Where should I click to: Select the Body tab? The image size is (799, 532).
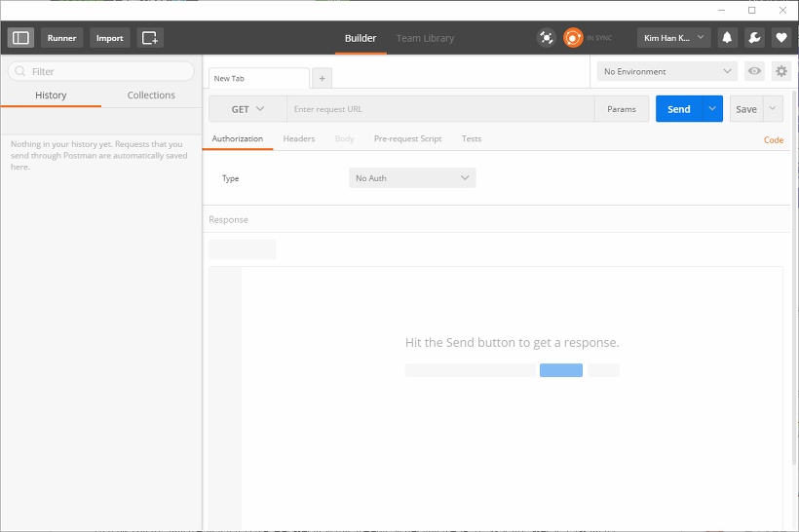(x=345, y=138)
